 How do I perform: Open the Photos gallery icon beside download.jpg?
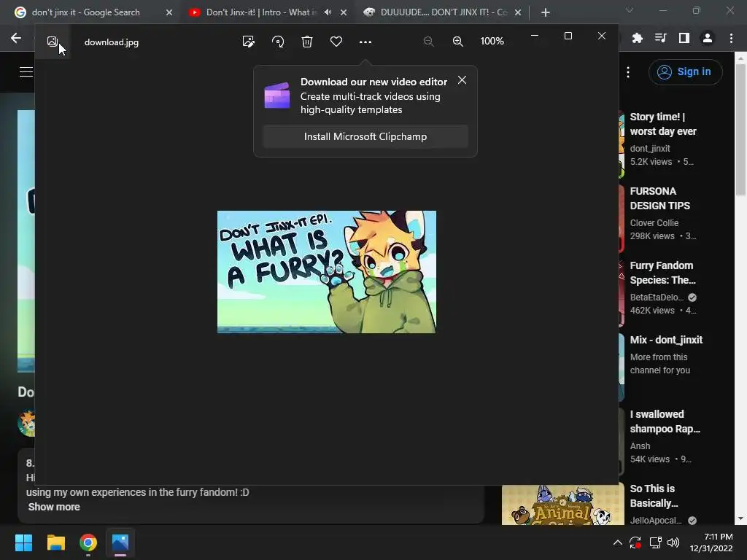pyautogui.click(x=53, y=42)
